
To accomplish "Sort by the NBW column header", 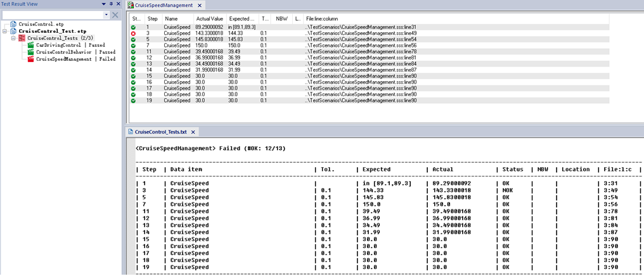I will coord(281,19).
